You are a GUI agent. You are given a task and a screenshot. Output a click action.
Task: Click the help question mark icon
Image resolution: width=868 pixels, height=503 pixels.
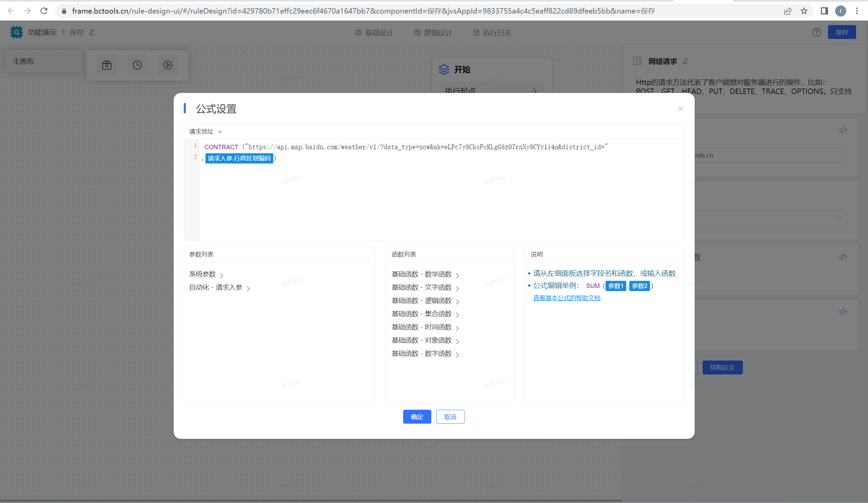816,32
